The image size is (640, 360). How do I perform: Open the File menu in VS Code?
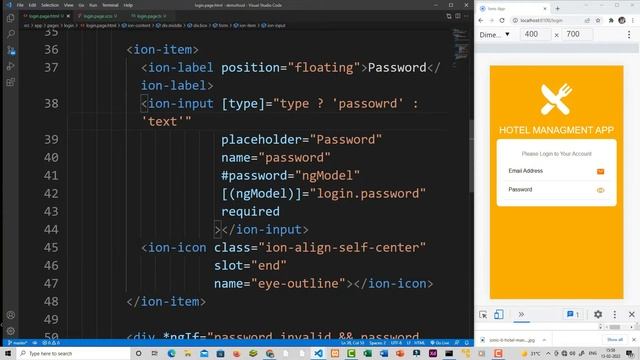(x=20, y=5)
